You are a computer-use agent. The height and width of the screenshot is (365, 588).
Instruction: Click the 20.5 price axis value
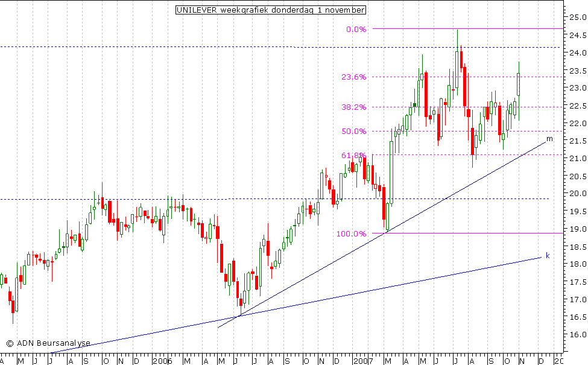tap(578, 176)
